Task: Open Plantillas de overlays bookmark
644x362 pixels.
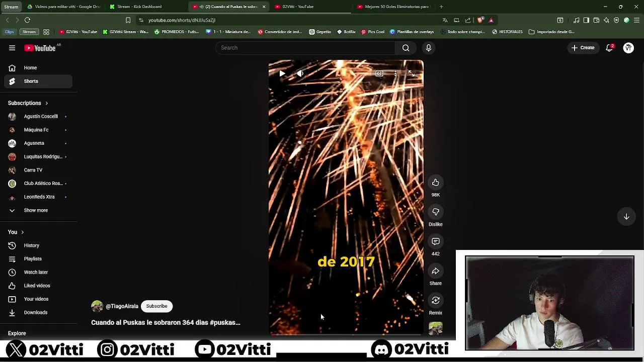Action: click(x=412, y=32)
